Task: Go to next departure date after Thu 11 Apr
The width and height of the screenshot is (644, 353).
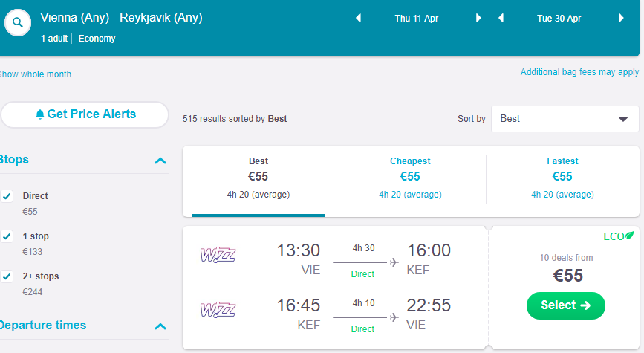Action: pyautogui.click(x=478, y=19)
